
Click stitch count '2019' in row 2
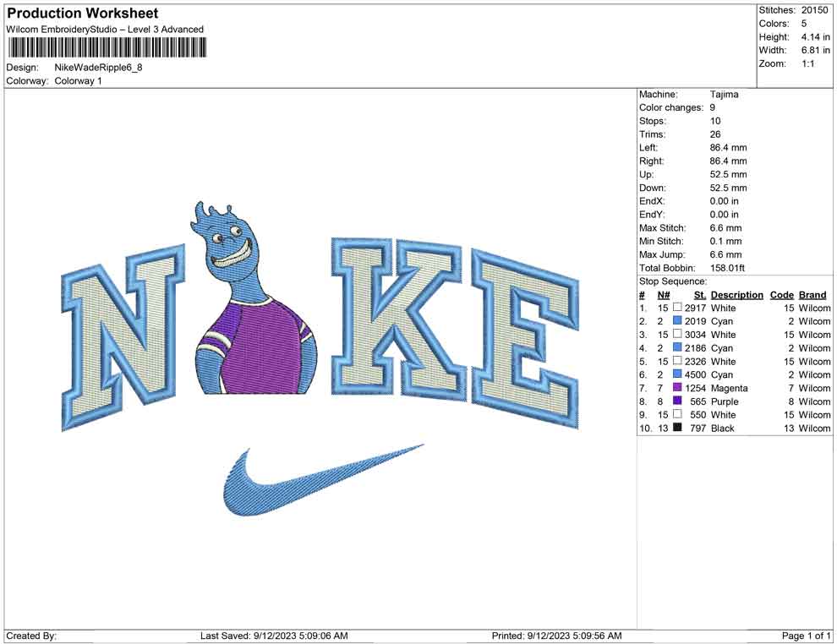click(x=695, y=321)
